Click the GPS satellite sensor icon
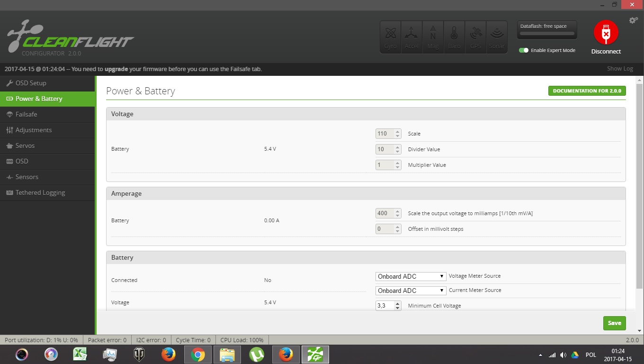This screenshot has width=644, height=364. [475, 37]
